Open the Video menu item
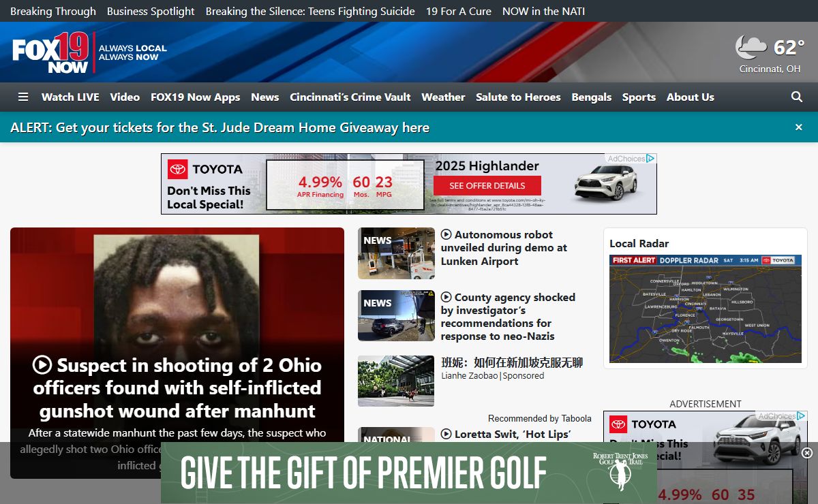This screenshot has height=504, width=818. coord(125,97)
